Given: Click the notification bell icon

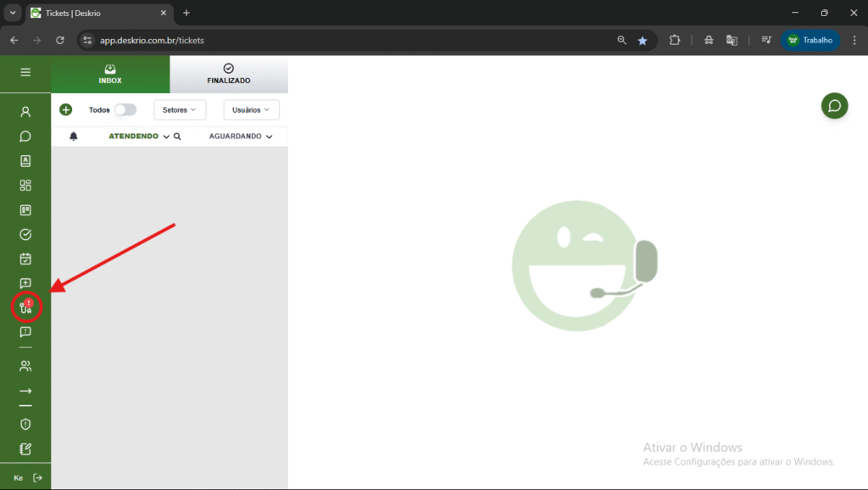Looking at the screenshot, I should [x=74, y=136].
